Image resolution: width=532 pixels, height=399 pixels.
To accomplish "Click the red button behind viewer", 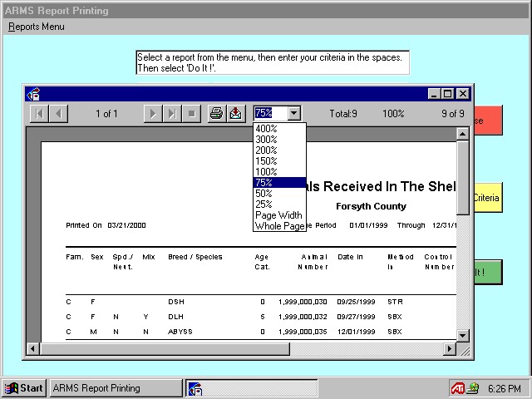I will pyautogui.click(x=488, y=121).
